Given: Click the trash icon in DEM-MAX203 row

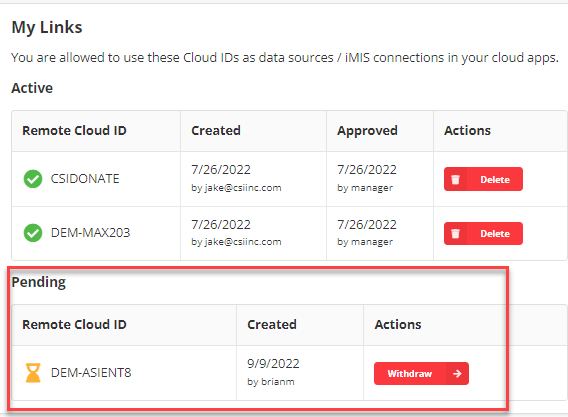Looking at the screenshot, I should [x=455, y=234].
